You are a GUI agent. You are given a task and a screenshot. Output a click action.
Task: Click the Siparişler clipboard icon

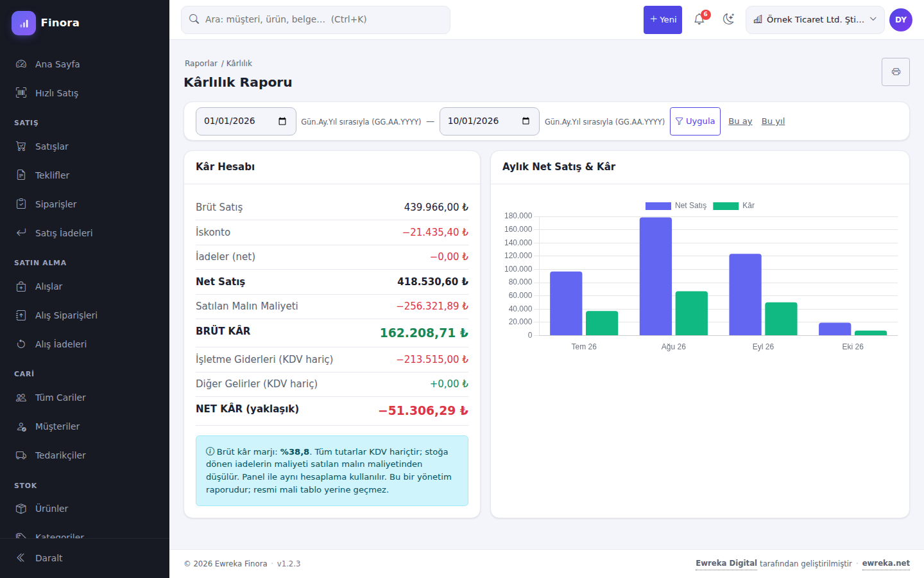pos(21,204)
